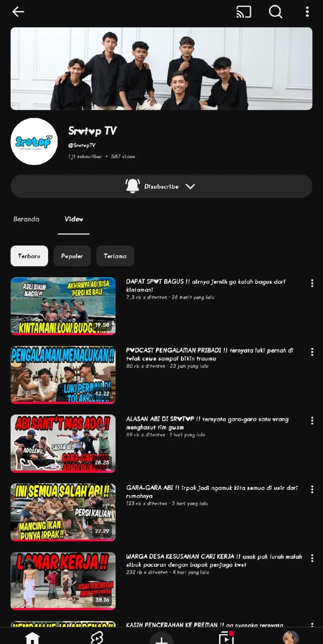Open the profile avatar in bottom navigation

click(291, 638)
